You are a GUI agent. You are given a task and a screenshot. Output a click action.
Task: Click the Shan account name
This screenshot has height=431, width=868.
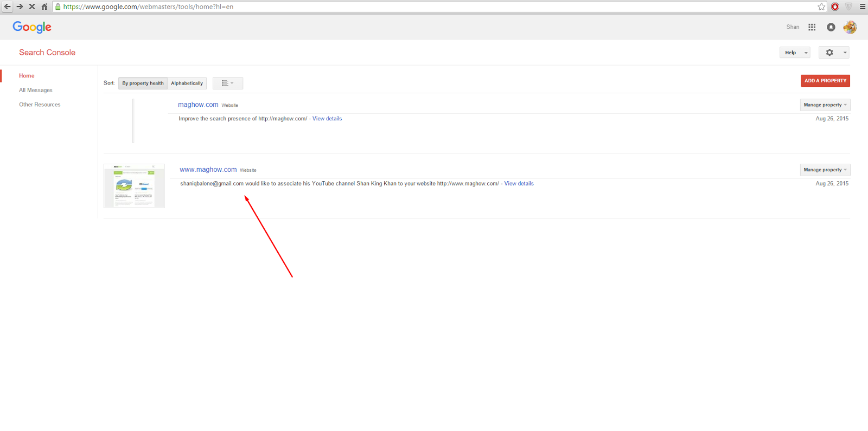tap(793, 27)
